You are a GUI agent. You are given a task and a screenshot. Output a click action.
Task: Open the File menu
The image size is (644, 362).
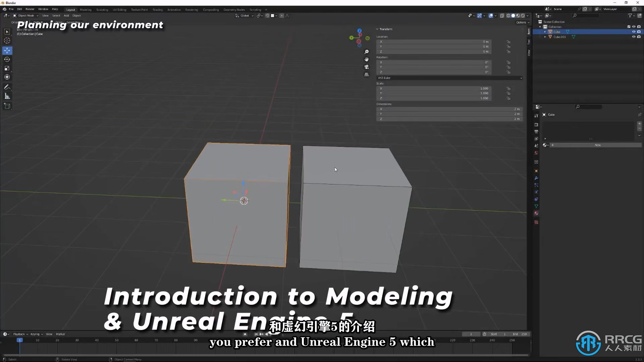pos(11,9)
